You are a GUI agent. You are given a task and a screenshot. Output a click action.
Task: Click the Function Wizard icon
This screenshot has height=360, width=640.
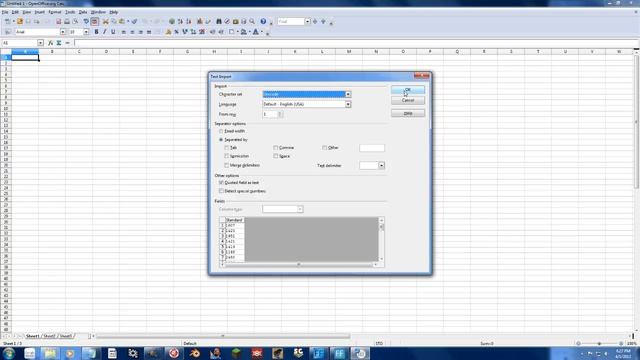tap(50, 43)
